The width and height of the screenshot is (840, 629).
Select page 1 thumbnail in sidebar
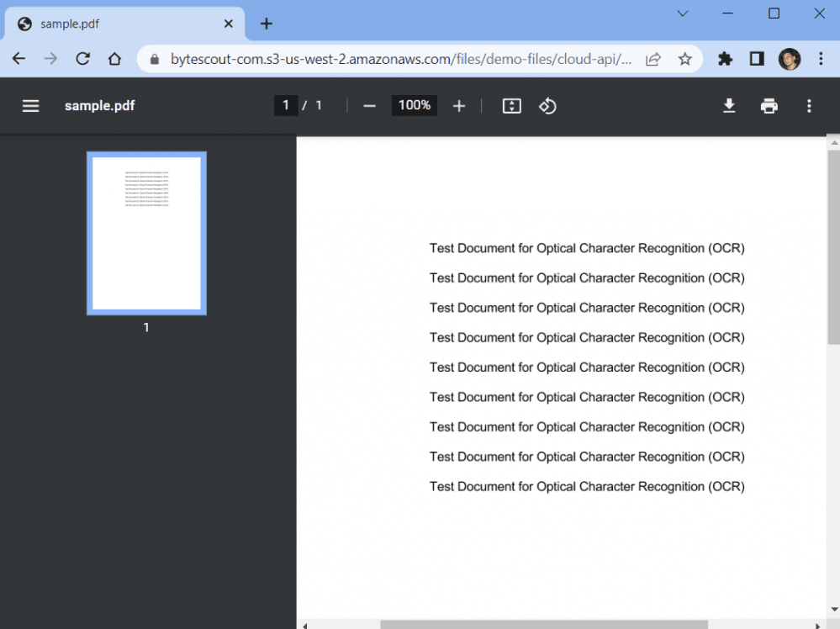pyautogui.click(x=146, y=234)
